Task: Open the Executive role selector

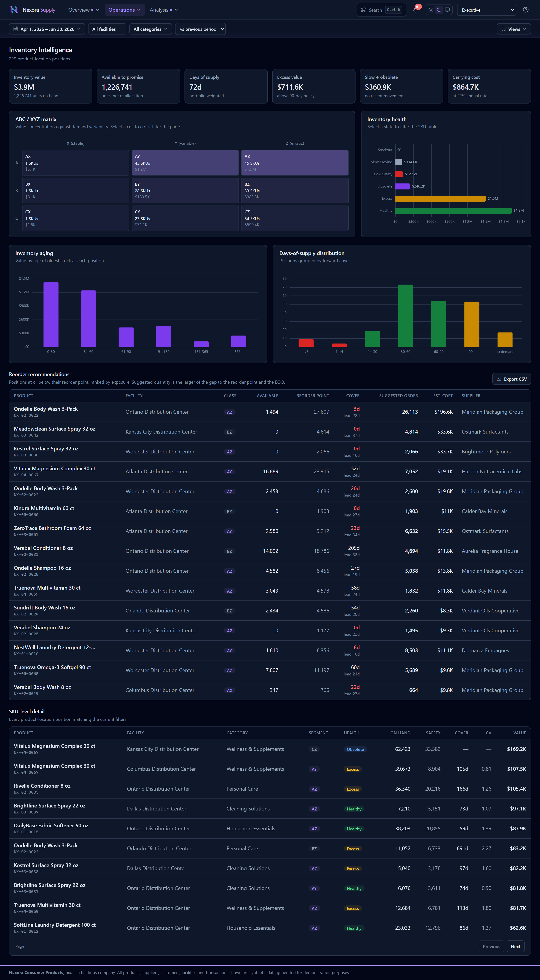Action: click(x=486, y=10)
